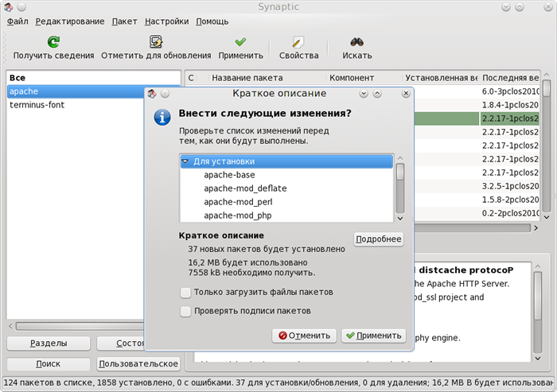Click right arrow of table horizontal scrollbar

coord(536,228)
